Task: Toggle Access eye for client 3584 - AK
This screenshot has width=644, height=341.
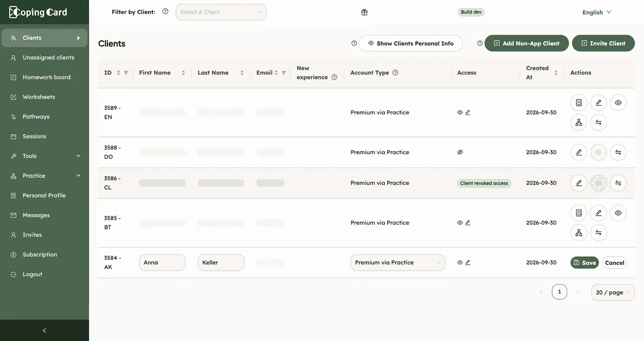Action: [460, 263]
